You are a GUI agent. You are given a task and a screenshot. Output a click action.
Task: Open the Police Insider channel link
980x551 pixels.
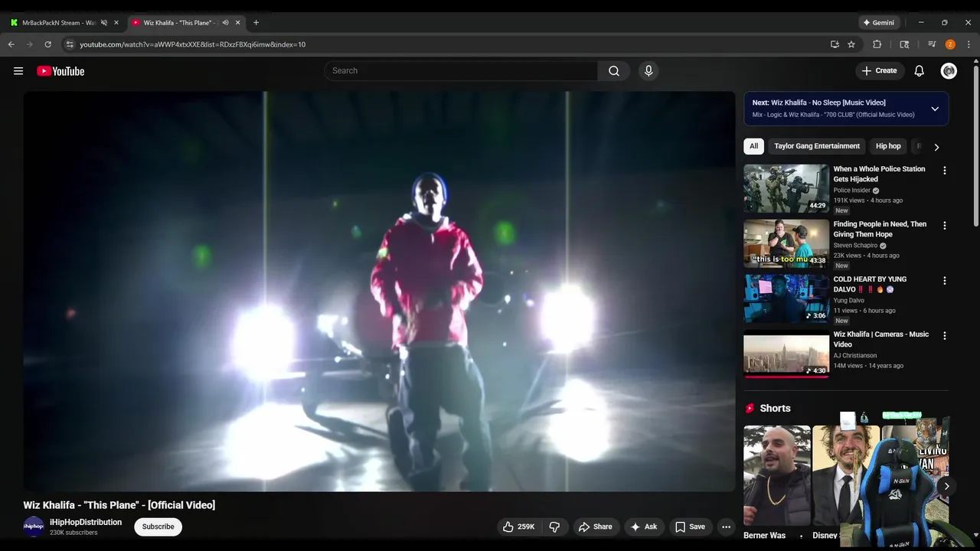[852, 191]
